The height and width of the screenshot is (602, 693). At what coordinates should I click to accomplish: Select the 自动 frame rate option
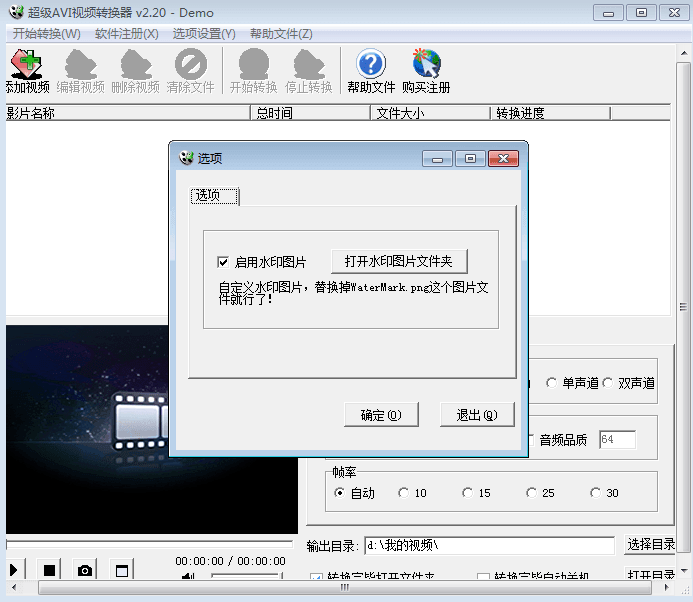[339, 492]
